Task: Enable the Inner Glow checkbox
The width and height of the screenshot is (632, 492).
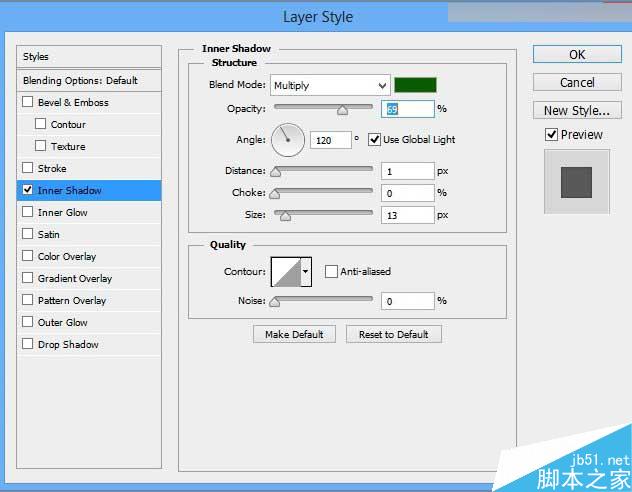Action: pyautogui.click(x=27, y=212)
